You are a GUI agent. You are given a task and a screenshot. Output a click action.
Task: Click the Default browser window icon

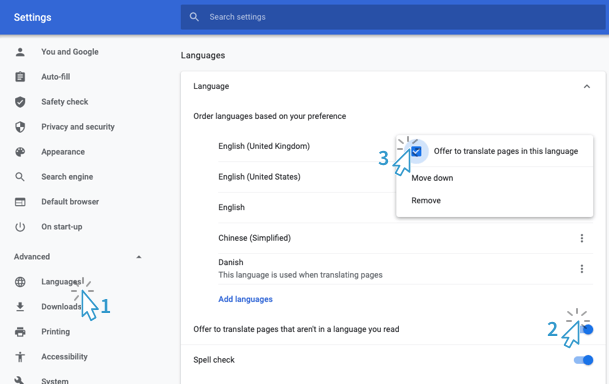[20, 202]
